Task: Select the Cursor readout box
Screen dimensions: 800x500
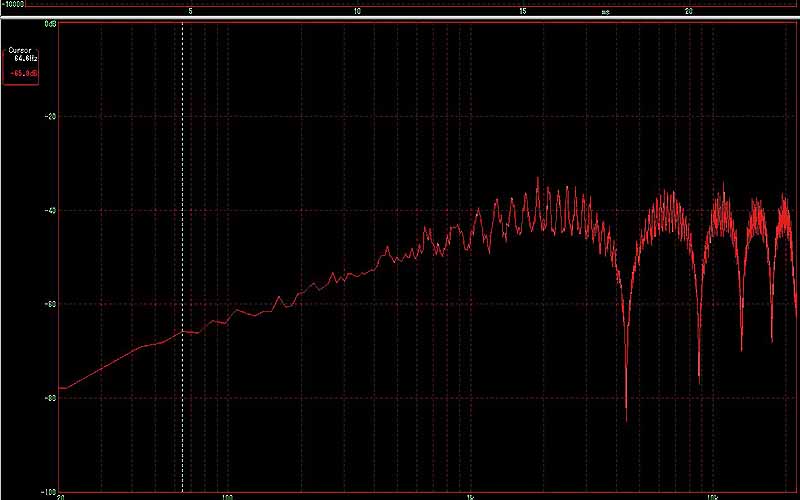Action: pyautogui.click(x=21, y=66)
